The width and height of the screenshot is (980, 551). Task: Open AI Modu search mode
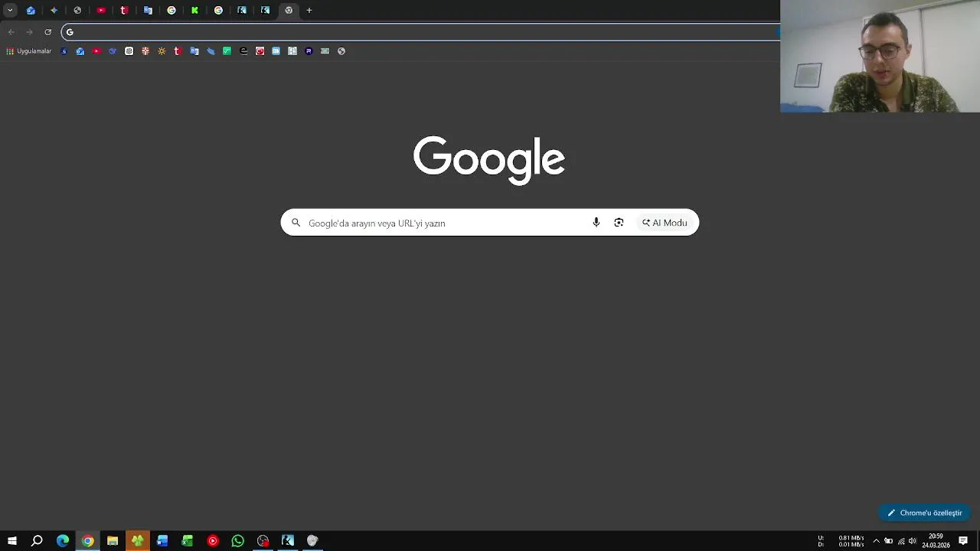tap(665, 223)
